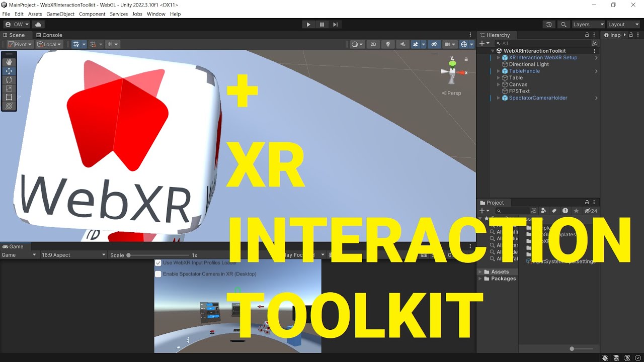Open Hierarchy panel more options menu

tap(594, 35)
